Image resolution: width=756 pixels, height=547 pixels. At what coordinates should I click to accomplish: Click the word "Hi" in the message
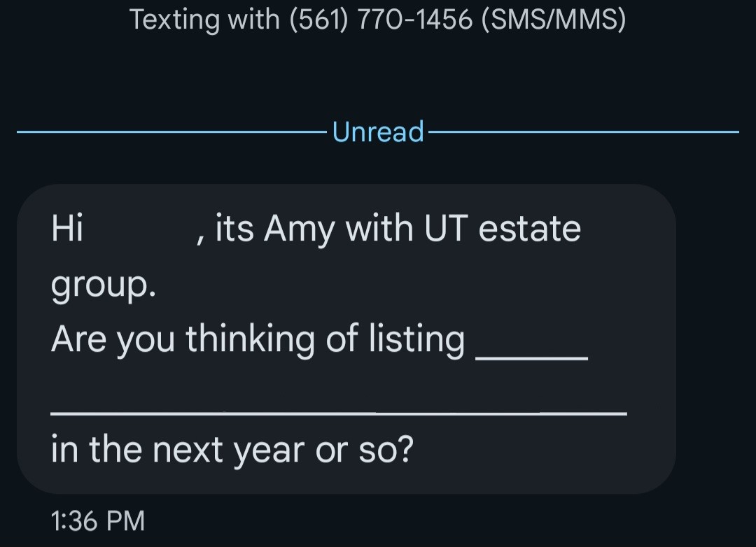67,229
